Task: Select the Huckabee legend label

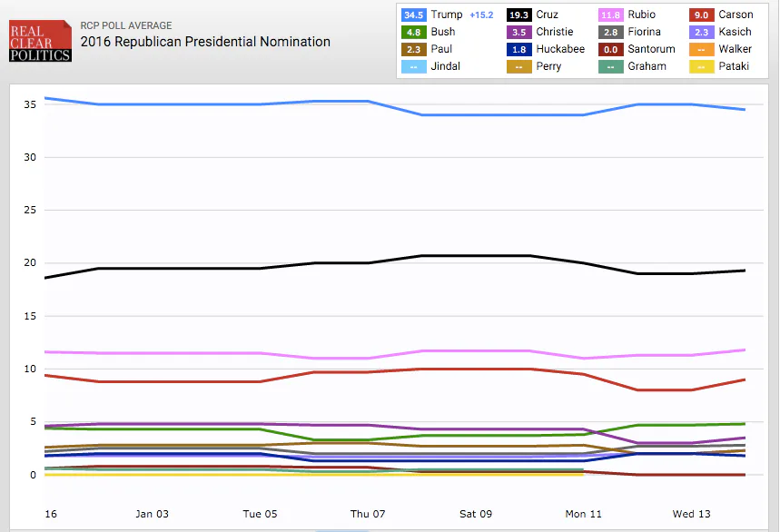Action: tap(560, 49)
